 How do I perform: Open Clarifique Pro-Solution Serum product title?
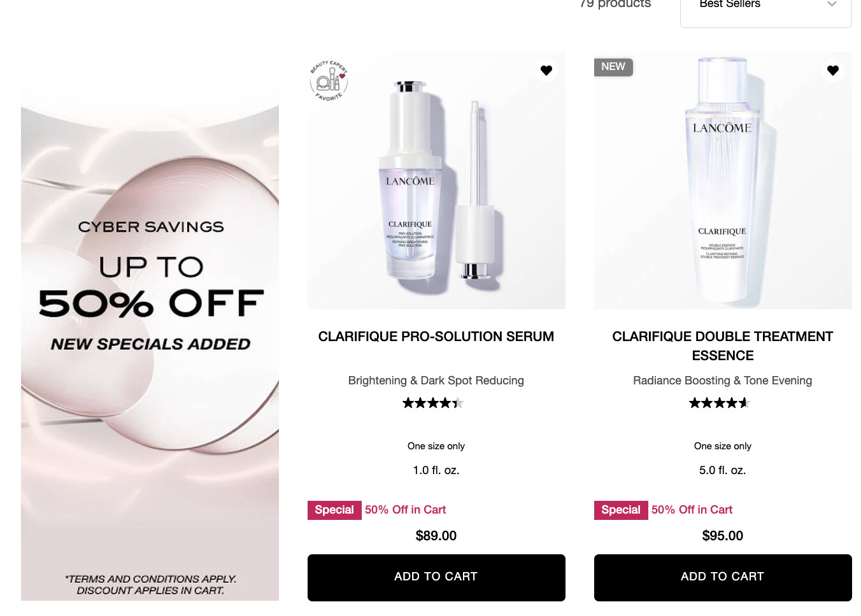pyautogui.click(x=436, y=337)
